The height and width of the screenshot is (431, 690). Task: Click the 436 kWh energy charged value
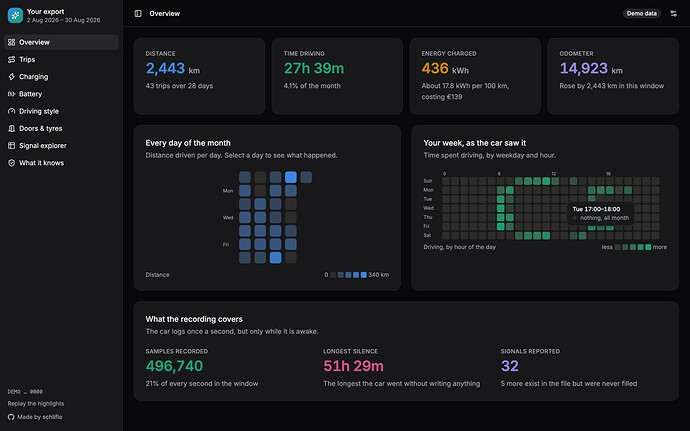click(445, 69)
